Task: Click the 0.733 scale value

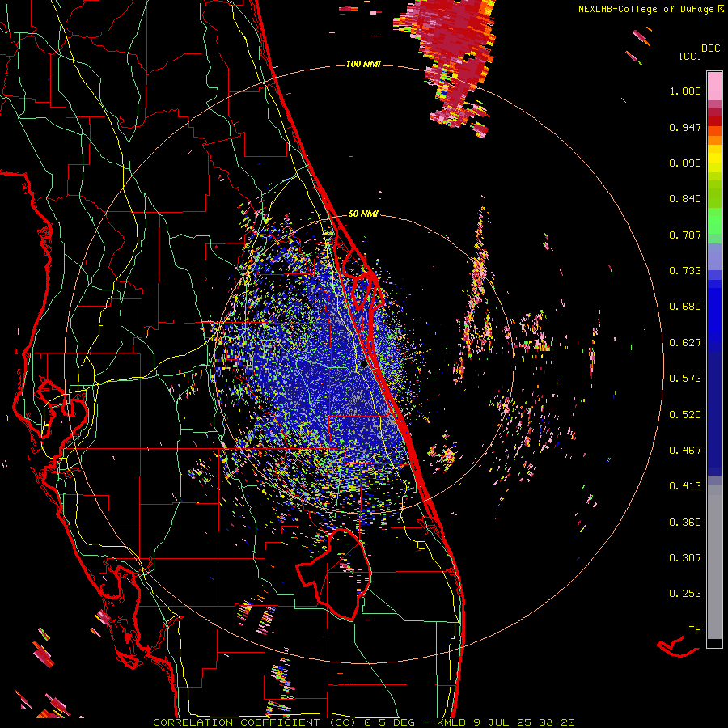Action: 685,271
